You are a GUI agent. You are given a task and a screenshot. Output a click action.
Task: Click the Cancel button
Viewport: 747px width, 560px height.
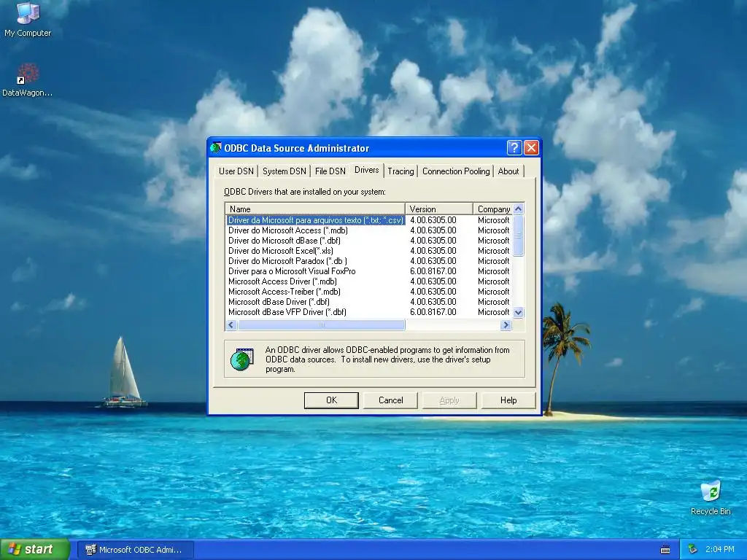[391, 400]
